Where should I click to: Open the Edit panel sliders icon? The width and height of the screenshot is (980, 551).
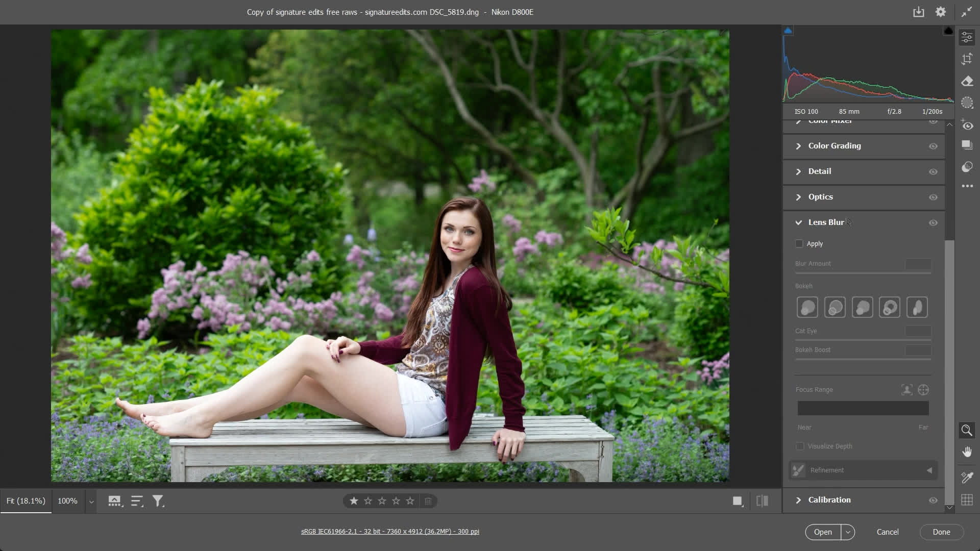point(967,37)
